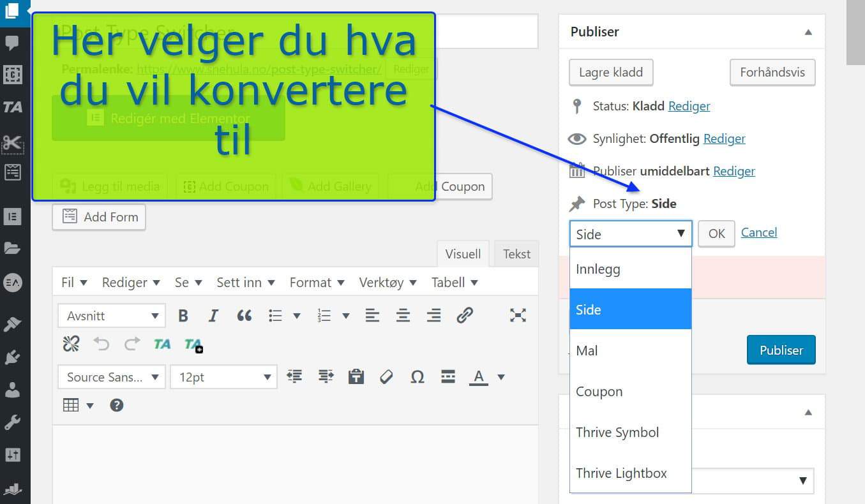865x504 pixels.
Task: Click the Forhåndsvis button
Action: tap(772, 72)
